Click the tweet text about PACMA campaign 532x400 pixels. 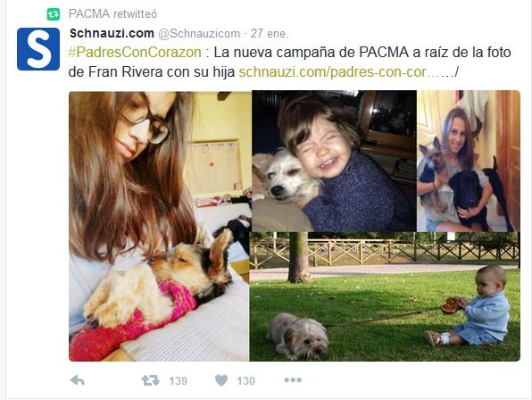(289, 62)
